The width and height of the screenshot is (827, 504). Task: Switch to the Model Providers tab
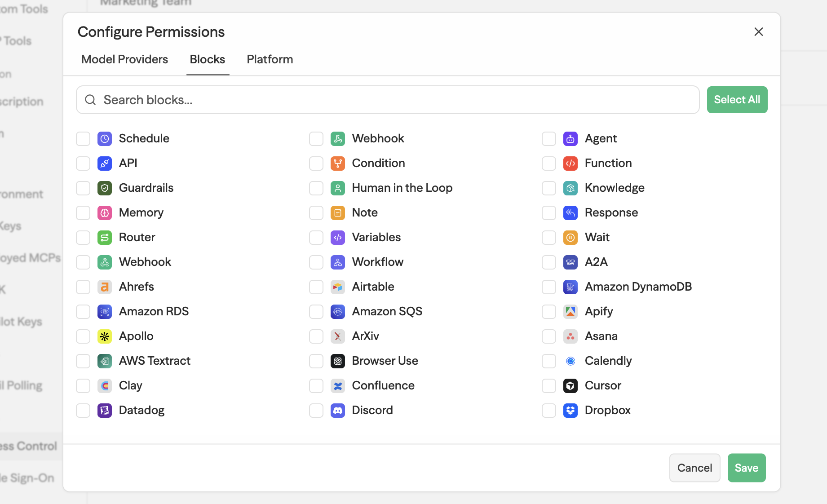pos(124,59)
